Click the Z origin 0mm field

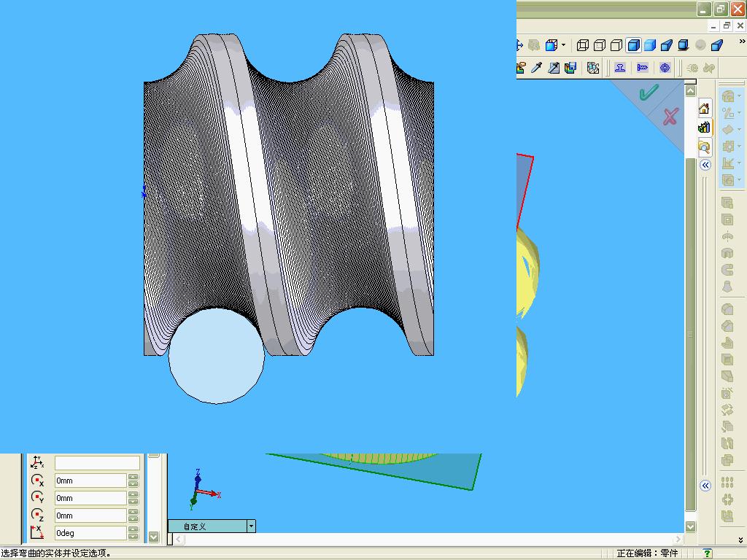pos(90,516)
